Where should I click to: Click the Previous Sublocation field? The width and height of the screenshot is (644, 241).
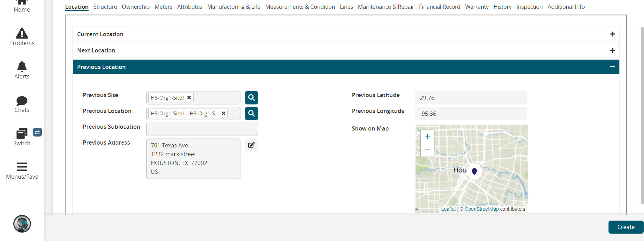202,129
